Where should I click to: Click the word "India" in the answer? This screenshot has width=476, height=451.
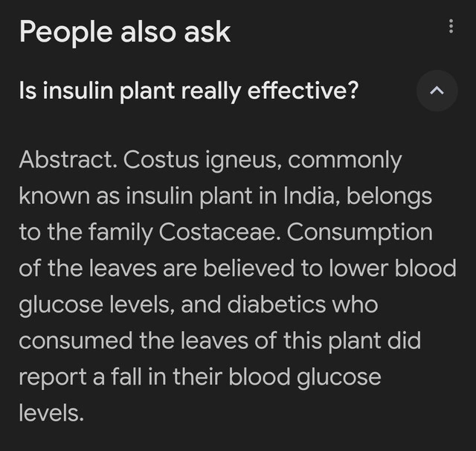(x=306, y=196)
